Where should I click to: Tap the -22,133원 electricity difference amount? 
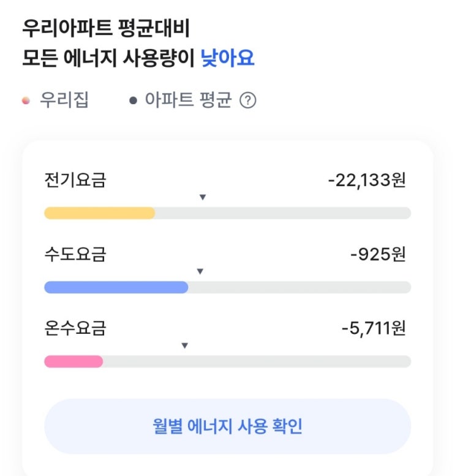pyautogui.click(x=367, y=180)
